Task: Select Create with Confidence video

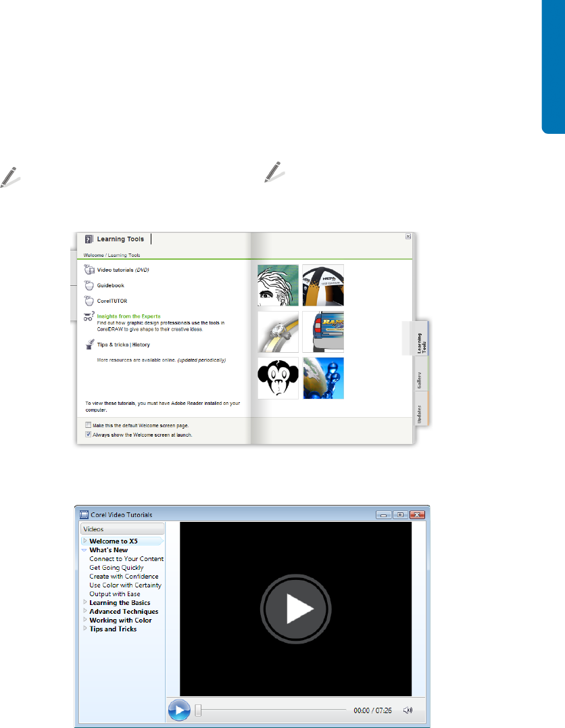Action: [x=124, y=576]
